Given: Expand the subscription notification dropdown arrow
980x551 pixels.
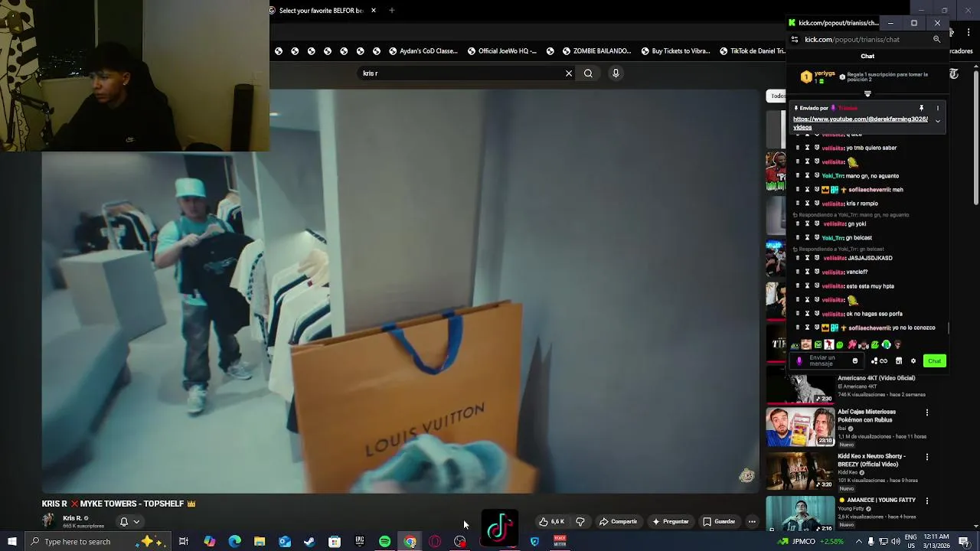Looking at the screenshot, I should click(x=136, y=522).
